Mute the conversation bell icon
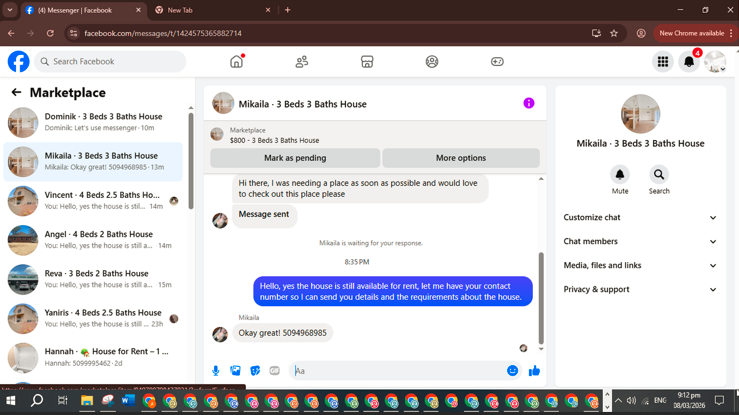This screenshot has height=415, width=739. (620, 175)
